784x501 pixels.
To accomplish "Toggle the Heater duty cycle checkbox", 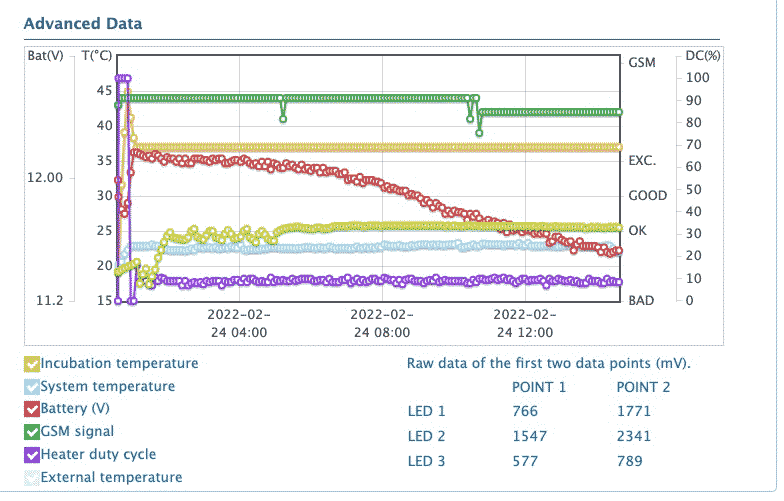I will [31, 455].
